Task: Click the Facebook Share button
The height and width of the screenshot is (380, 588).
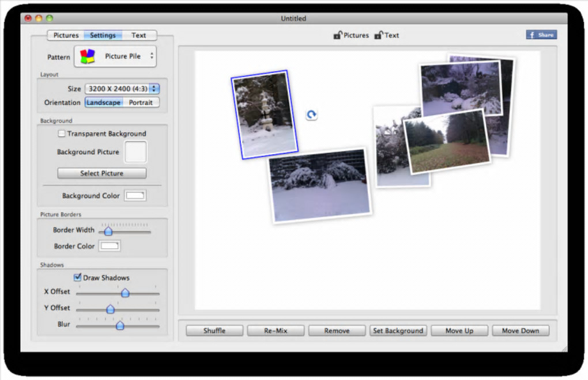Action: [x=541, y=35]
